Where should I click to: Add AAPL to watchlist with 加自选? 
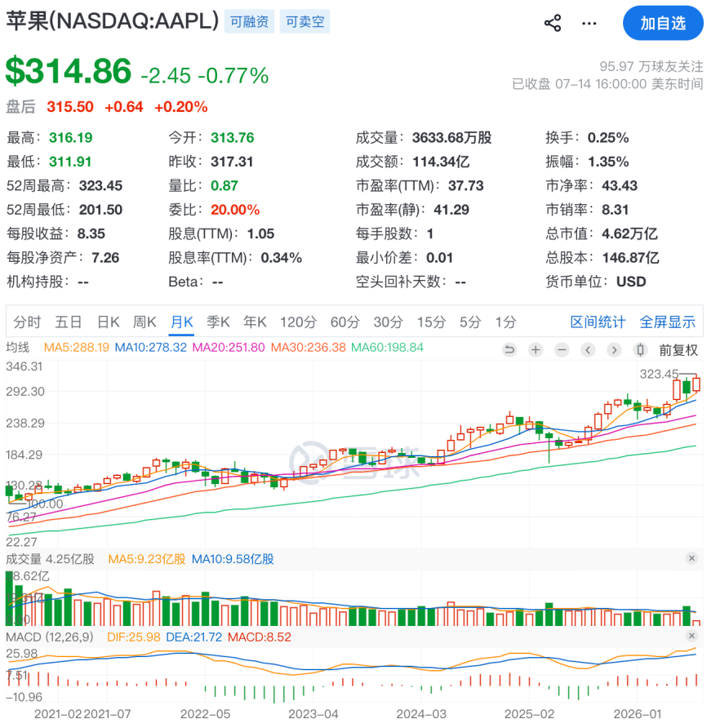coord(663,23)
